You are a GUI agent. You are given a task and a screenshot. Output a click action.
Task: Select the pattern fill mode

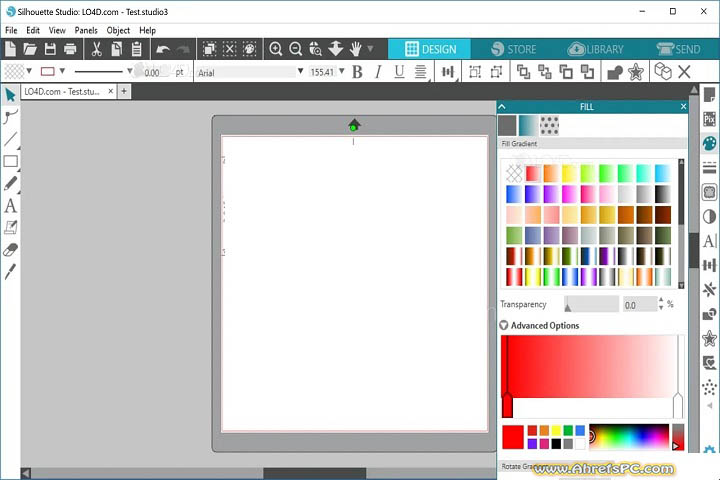550,125
